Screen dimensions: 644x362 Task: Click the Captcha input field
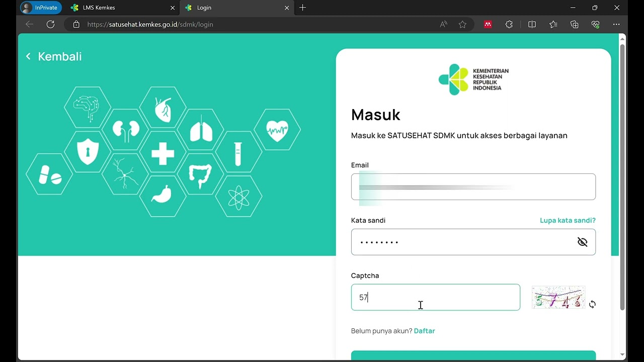[x=435, y=297]
